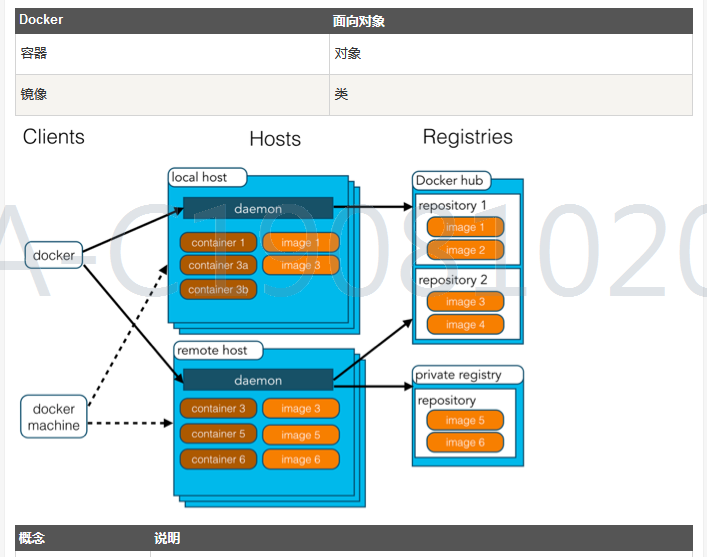The height and width of the screenshot is (557, 707).
Task: Click the "docker" client box
Action: point(54,255)
